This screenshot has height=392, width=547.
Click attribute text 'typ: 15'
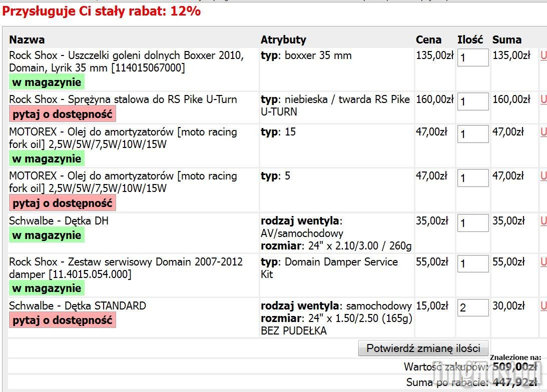click(278, 131)
